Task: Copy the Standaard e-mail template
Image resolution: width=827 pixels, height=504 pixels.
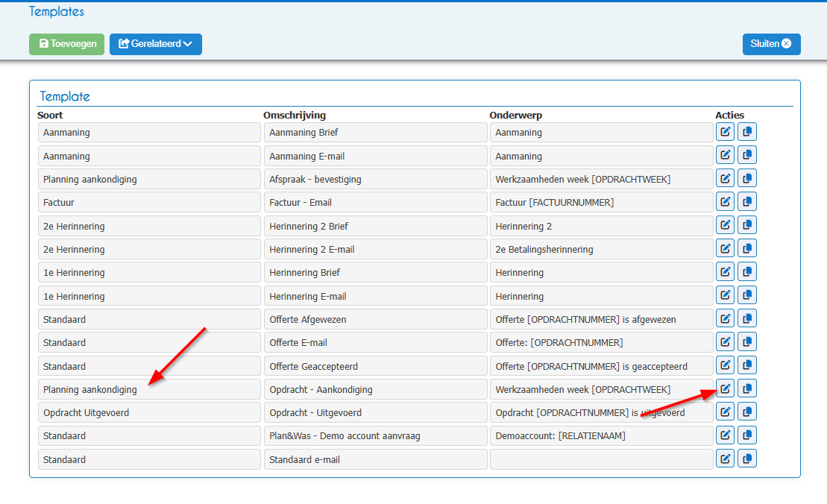Action: coord(746,459)
